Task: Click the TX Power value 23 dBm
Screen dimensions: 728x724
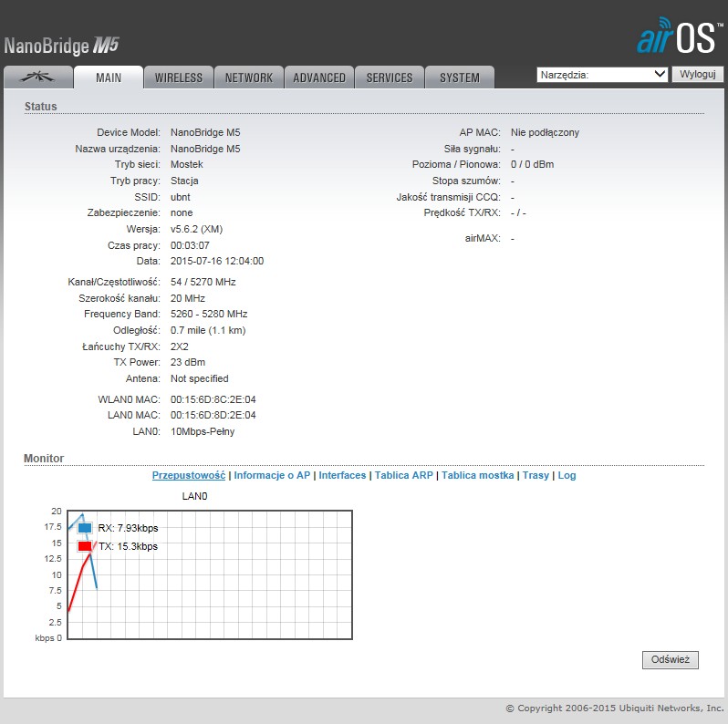Action: 188,363
